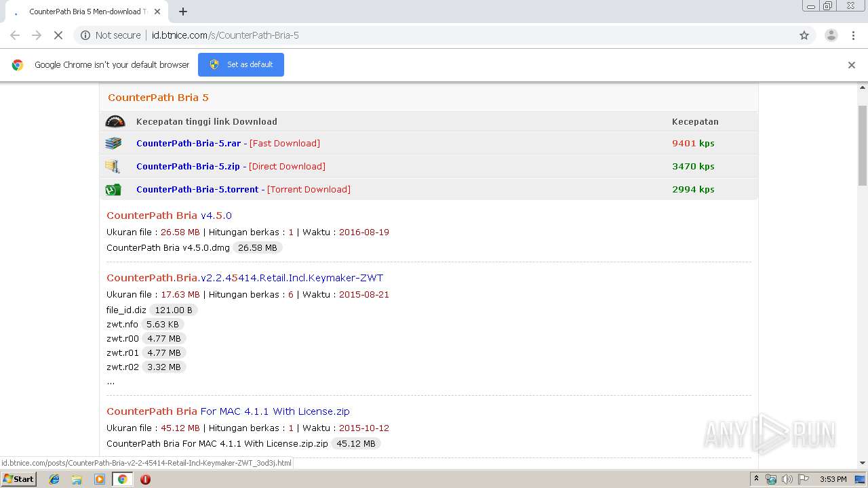
Task: Open the CounterPath Bria v4.5.0 post
Action: click(x=169, y=216)
